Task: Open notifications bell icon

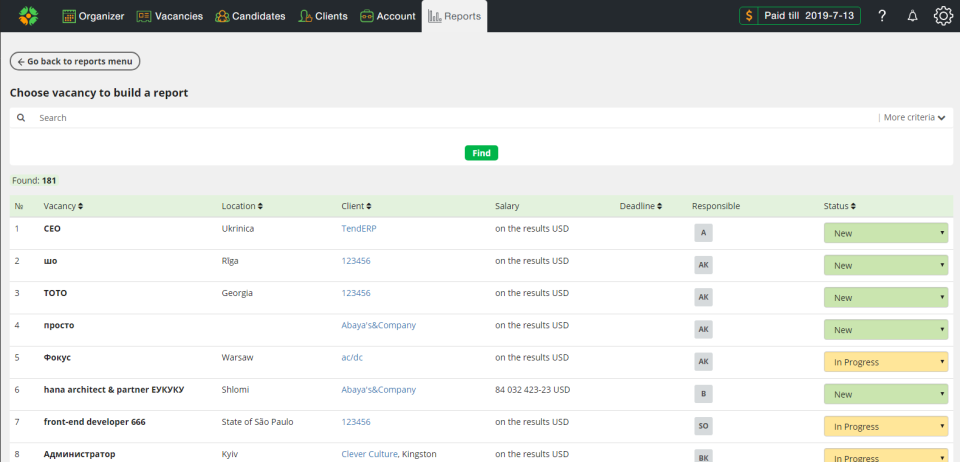Action: pos(912,16)
